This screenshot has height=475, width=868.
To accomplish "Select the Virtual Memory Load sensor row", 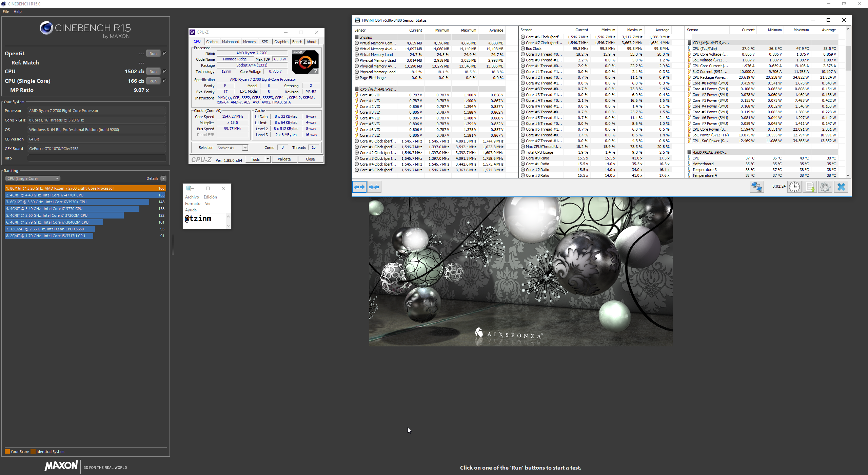I will click(x=430, y=55).
